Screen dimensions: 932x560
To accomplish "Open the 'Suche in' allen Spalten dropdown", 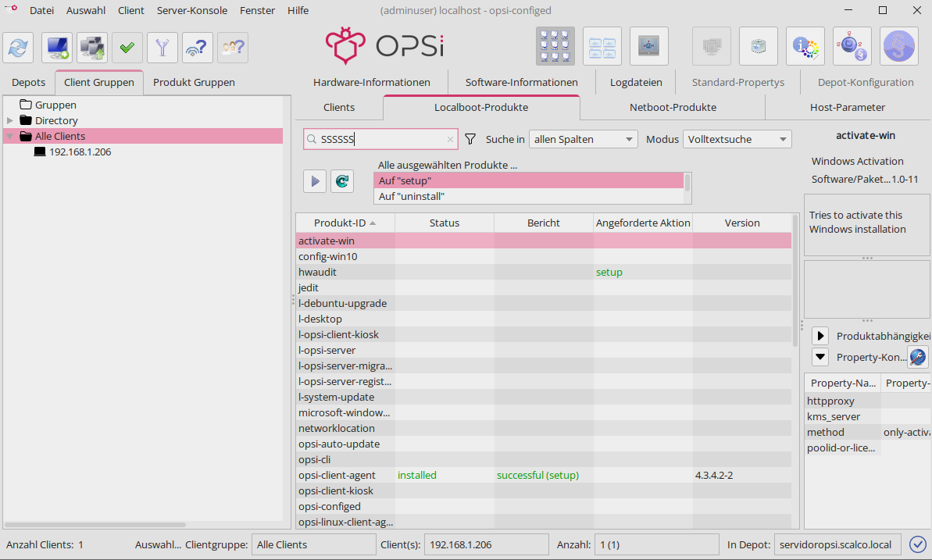I will 583,139.
